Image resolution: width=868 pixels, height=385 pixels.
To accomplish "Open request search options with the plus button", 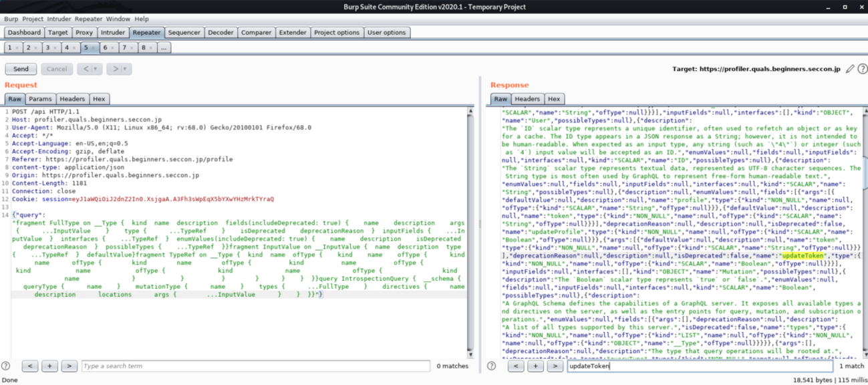I will coord(49,366).
